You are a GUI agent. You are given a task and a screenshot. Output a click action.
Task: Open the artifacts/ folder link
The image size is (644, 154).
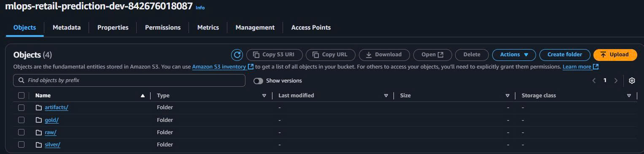(x=57, y=107)
